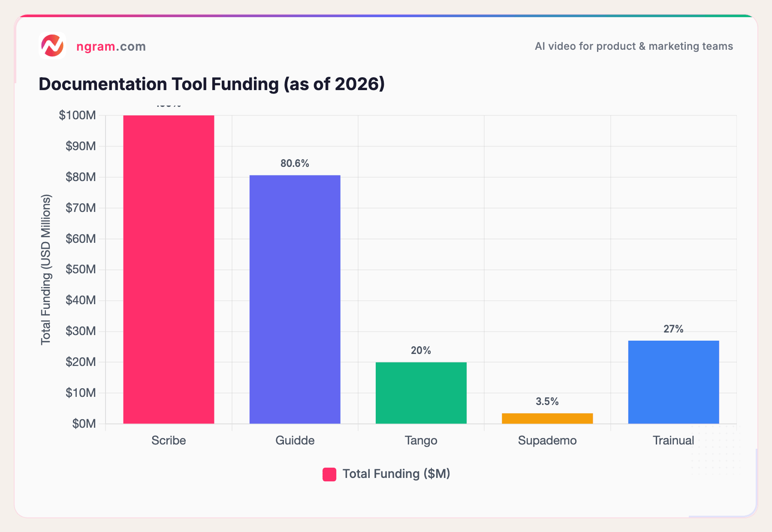This screenshot has width=772, height=532.
Task: Select the blue Trainual funding bar
Action: click(x=673, y=382)
